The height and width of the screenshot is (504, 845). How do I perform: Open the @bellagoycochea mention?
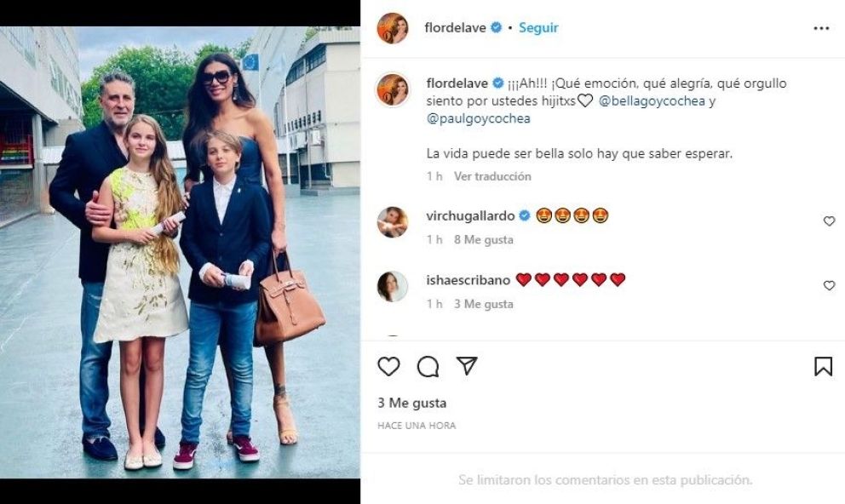click(652, 100)
